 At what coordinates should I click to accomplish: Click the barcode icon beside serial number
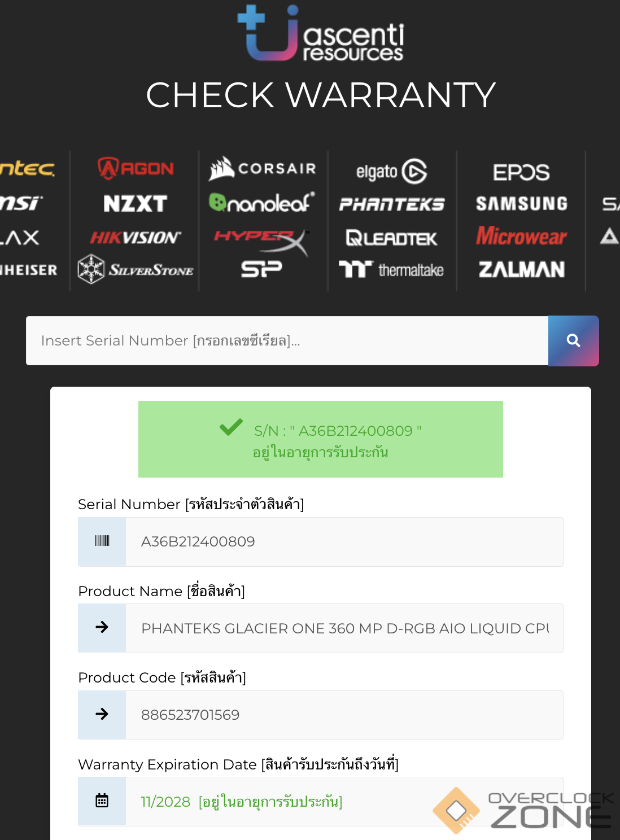click(x=102, y=541)
